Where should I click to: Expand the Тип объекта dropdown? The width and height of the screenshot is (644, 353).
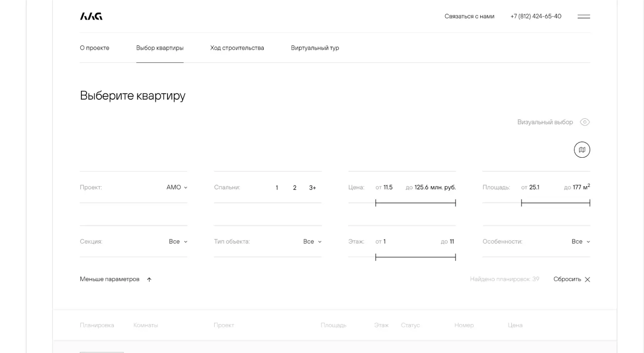pos(312,241)
